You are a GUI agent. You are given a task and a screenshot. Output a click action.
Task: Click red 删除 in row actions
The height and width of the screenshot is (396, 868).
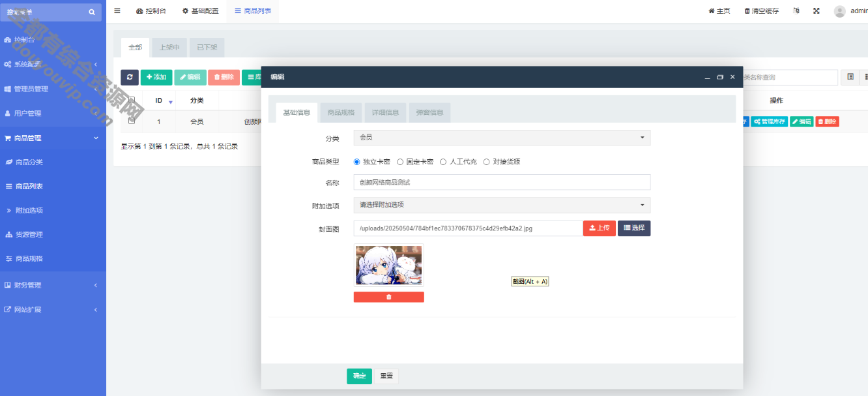pyautogui.click(x=827, y=121)
